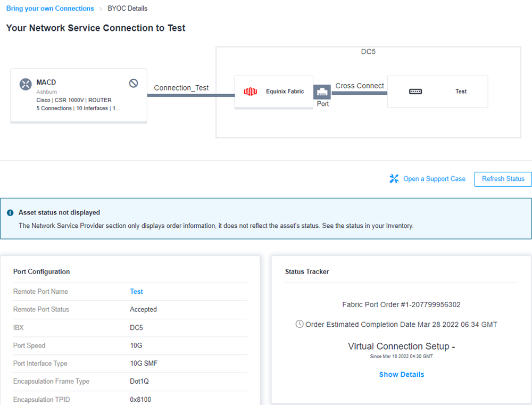Click the Virtual Connection Setup status text
532x405 pixels.
click(x=401, y=346)
